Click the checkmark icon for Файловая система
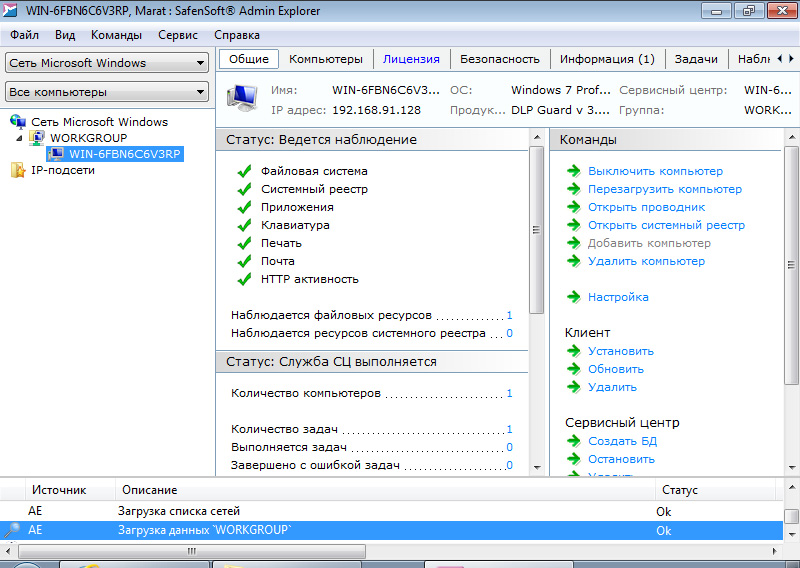The width and height of the screenshot is (800, 568). [244, 171]
